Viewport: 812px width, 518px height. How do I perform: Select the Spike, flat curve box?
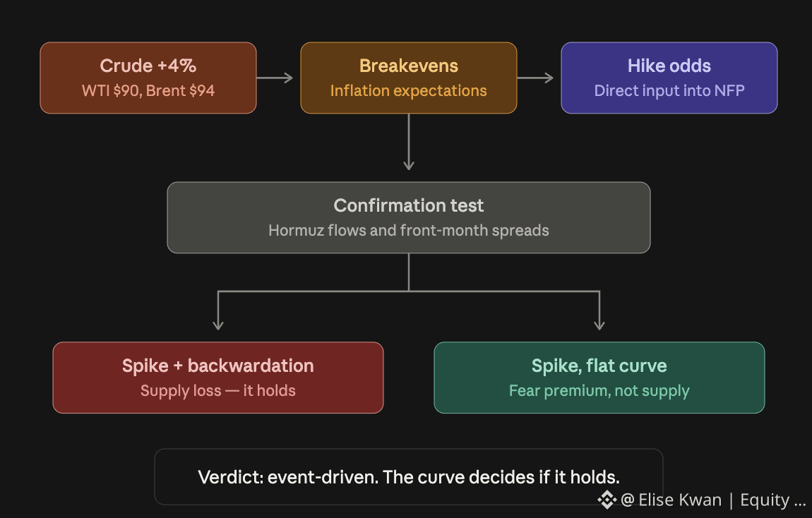click(x=599, y=378)
